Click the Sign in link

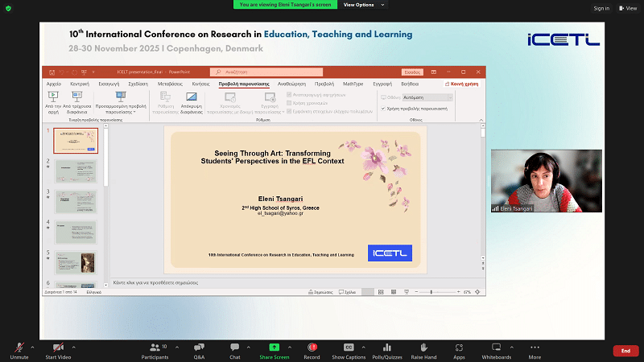coord(601,8)
